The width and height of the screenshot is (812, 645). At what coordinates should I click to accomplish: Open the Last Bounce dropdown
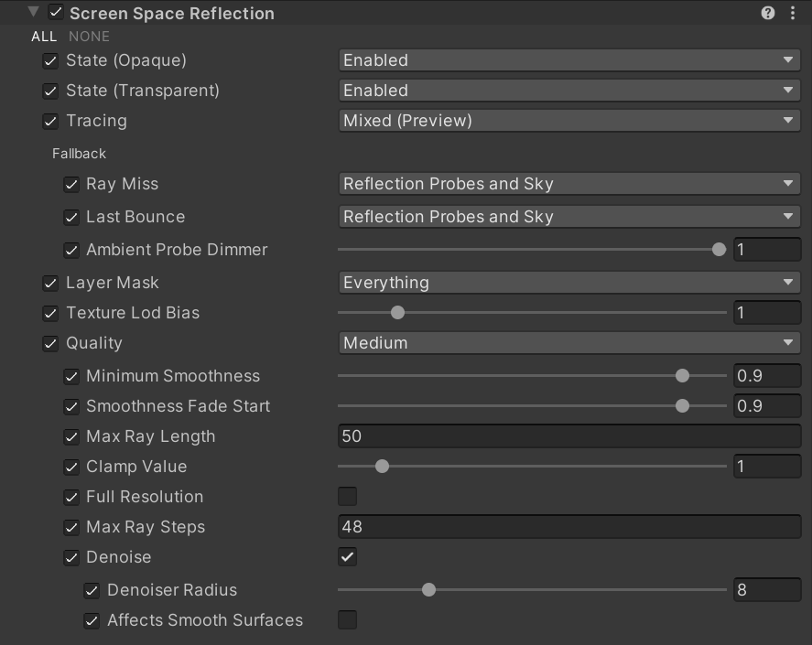[569, 217]
